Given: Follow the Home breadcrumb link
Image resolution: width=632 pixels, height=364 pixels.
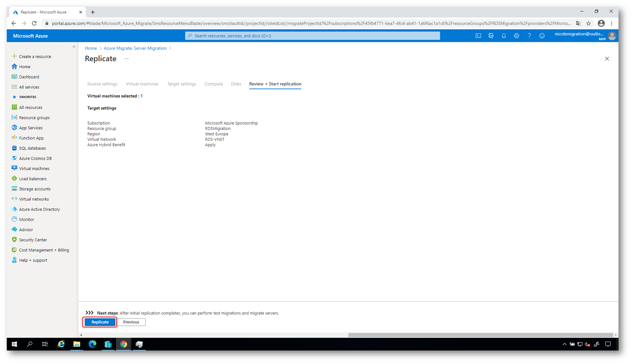Looking at the screenshot, I should coord(91,48).
